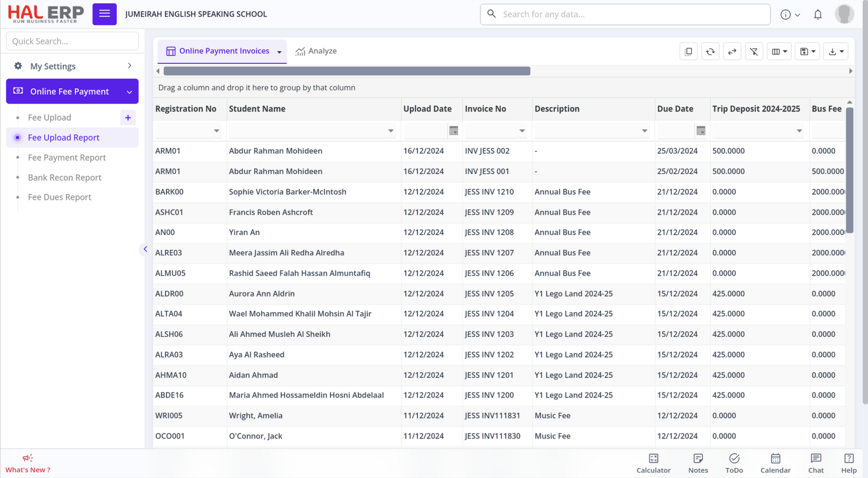Open Due Date filter calendar icon
This screenshot has height=478, width=868.
pyautogui.click(x=701, y=131)
